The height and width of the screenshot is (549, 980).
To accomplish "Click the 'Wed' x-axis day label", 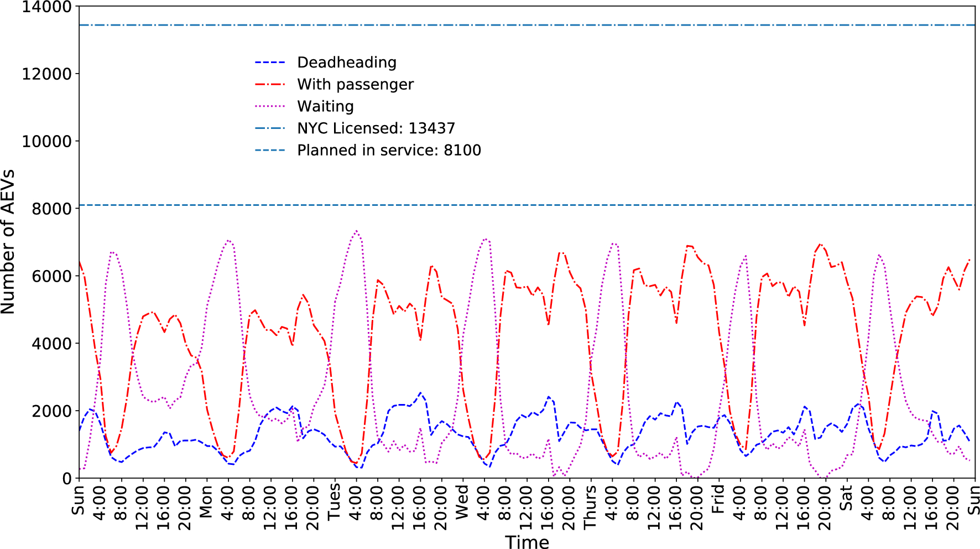I will 462,503.
